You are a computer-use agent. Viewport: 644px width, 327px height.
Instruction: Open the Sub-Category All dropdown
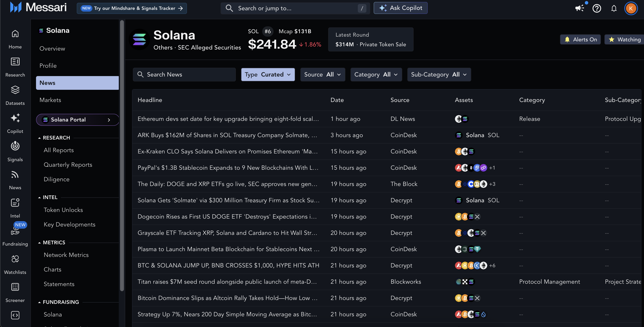(x=439, y=74)
